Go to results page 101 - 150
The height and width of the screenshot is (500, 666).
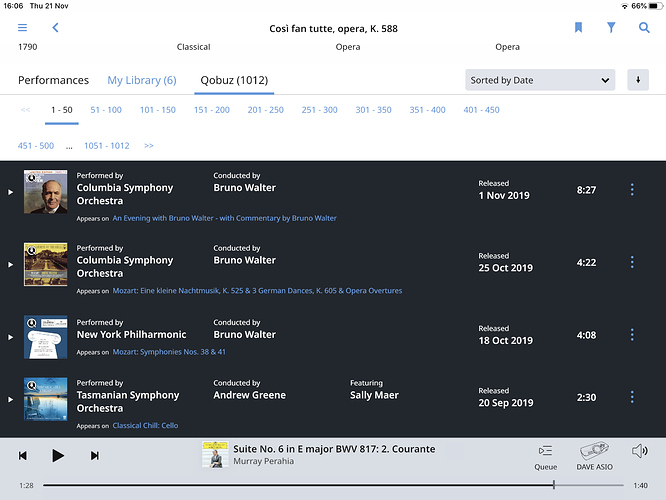(158, 110)
